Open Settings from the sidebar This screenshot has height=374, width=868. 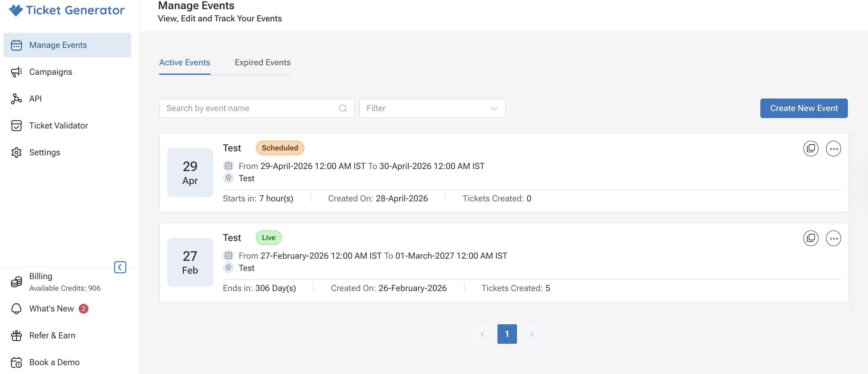(x=45, y=152)
